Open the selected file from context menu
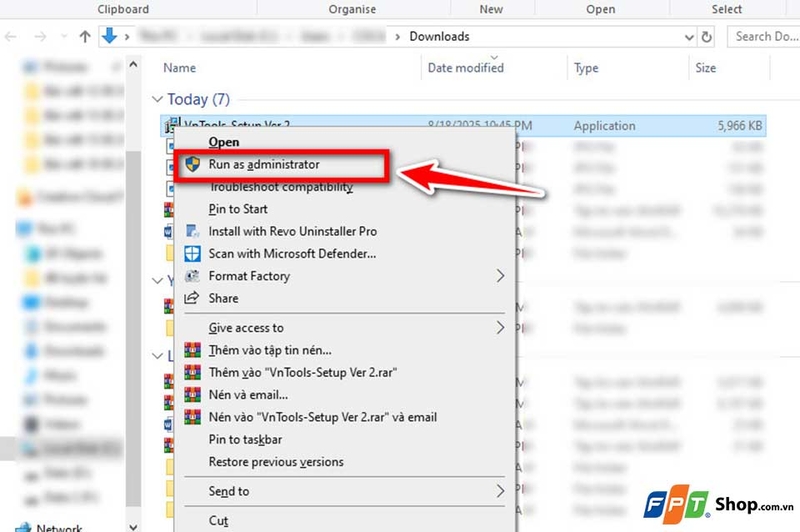 click(x=223, y=142)
